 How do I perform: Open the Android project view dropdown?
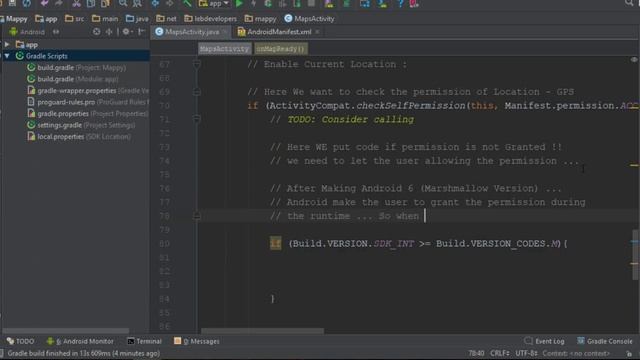[x=34, y=31]
